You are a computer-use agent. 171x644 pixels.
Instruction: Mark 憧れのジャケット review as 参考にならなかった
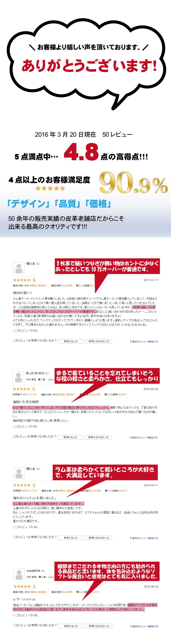[99, 538]
